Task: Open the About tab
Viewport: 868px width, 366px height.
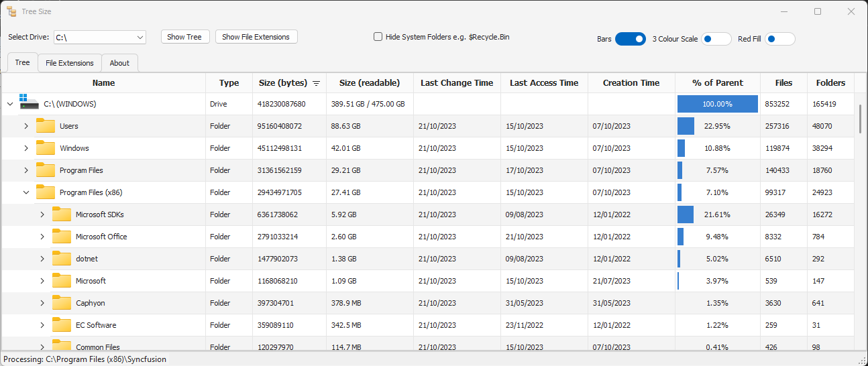Action: (119, 63)
